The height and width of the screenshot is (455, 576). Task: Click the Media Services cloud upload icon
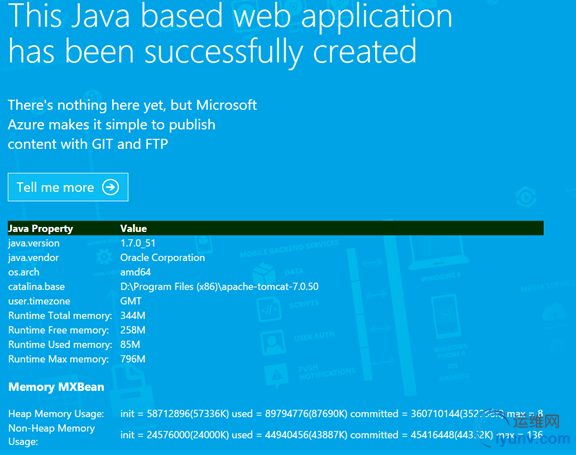point(554,312)
